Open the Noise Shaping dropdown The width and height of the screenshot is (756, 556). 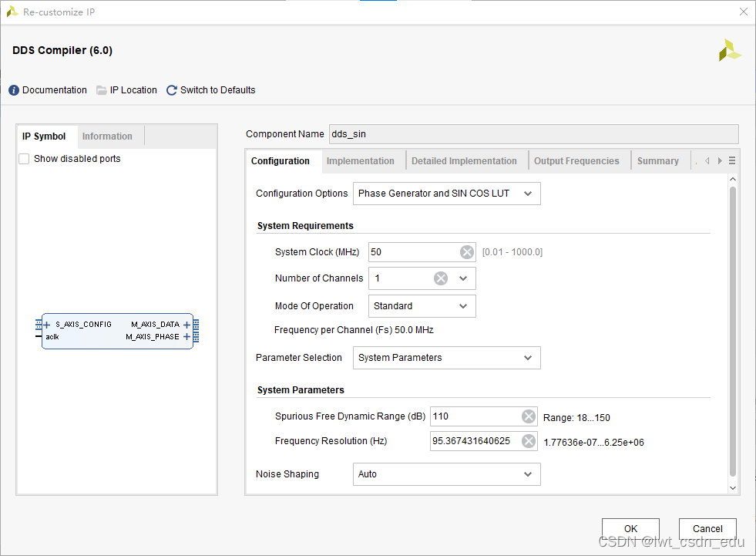coord(446,474)
